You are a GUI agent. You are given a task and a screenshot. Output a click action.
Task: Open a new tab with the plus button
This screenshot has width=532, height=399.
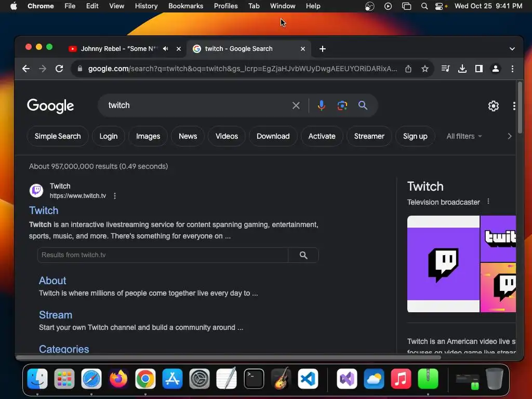(x=322, y=49)
